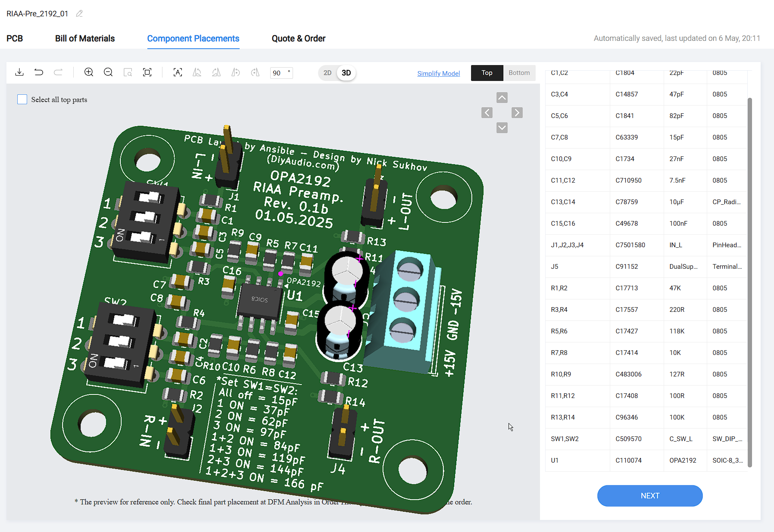Select the C3,C4 row in parts list
The height and width of the screenshot is (532, 774).
coord(646,94)
